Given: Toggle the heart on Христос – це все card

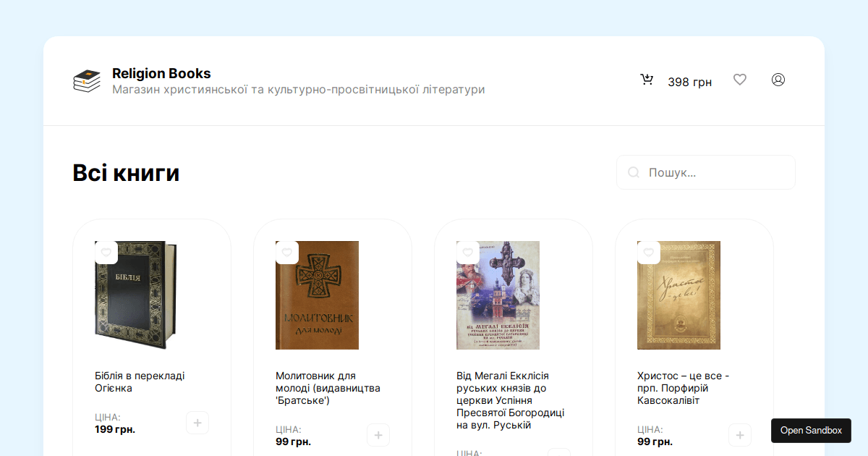Looking at the screenshot, I should (x=648, y=253).
